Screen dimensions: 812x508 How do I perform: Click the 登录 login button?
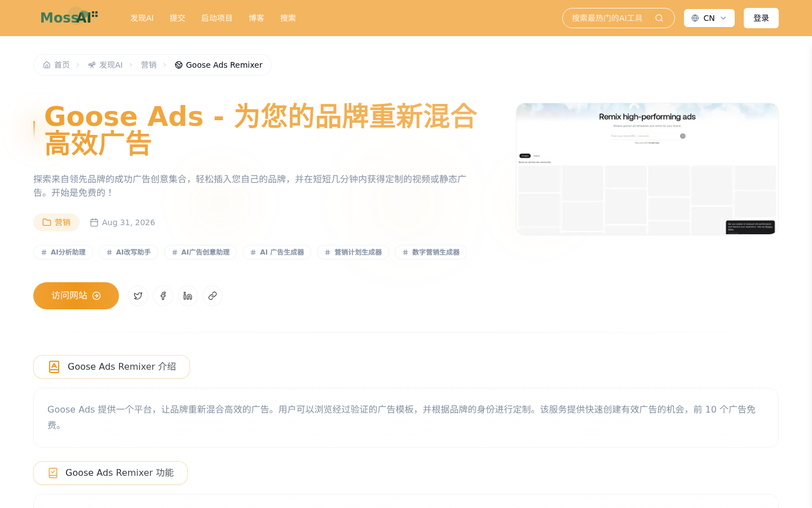(761, 18)
